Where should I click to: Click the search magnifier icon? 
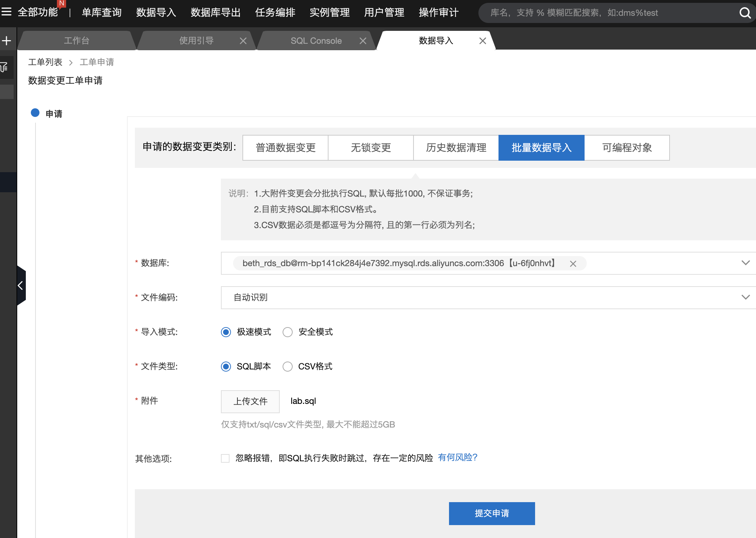click(x=745, y=13)
